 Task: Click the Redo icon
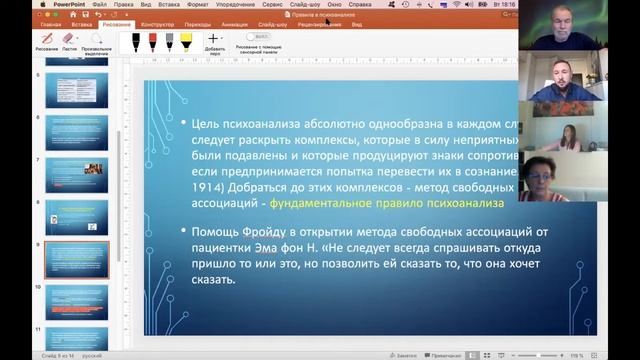click(x=114, y=14)
